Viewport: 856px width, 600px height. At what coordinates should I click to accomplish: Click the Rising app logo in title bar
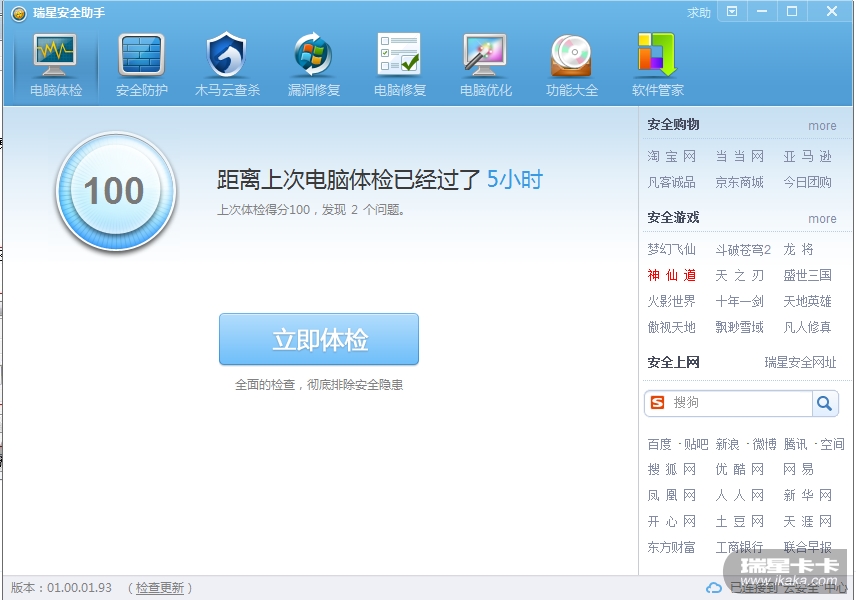point(19,14)
